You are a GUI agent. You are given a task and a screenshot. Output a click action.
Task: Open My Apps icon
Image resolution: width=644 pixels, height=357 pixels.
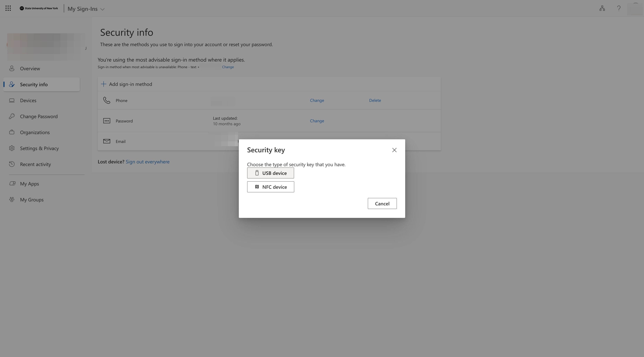12,184
